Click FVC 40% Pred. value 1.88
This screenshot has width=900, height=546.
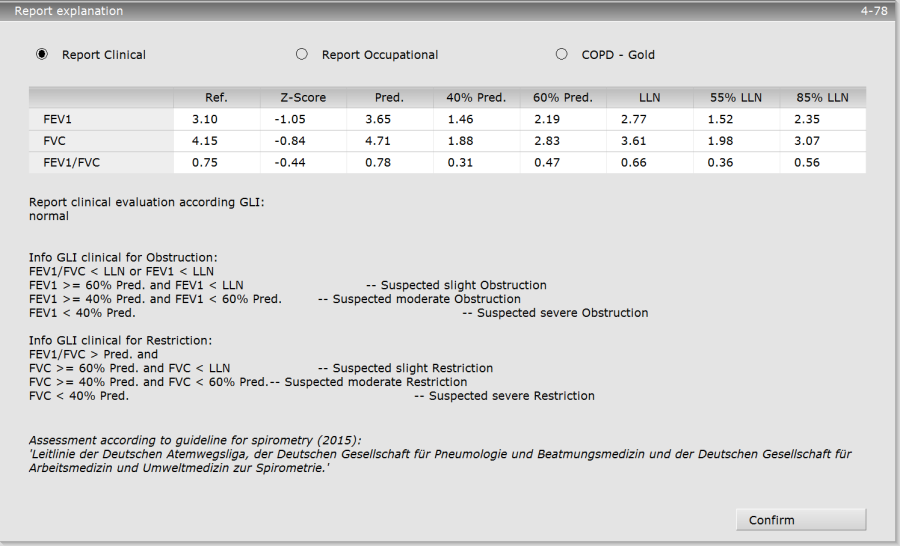pyautogui.click(x=461, y=141)
